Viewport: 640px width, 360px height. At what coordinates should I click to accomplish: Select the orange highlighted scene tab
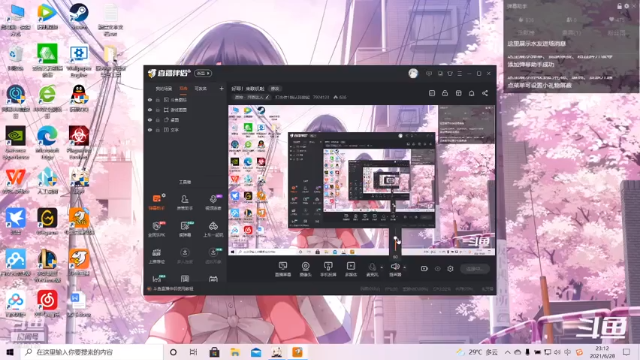tap(183, 89)
